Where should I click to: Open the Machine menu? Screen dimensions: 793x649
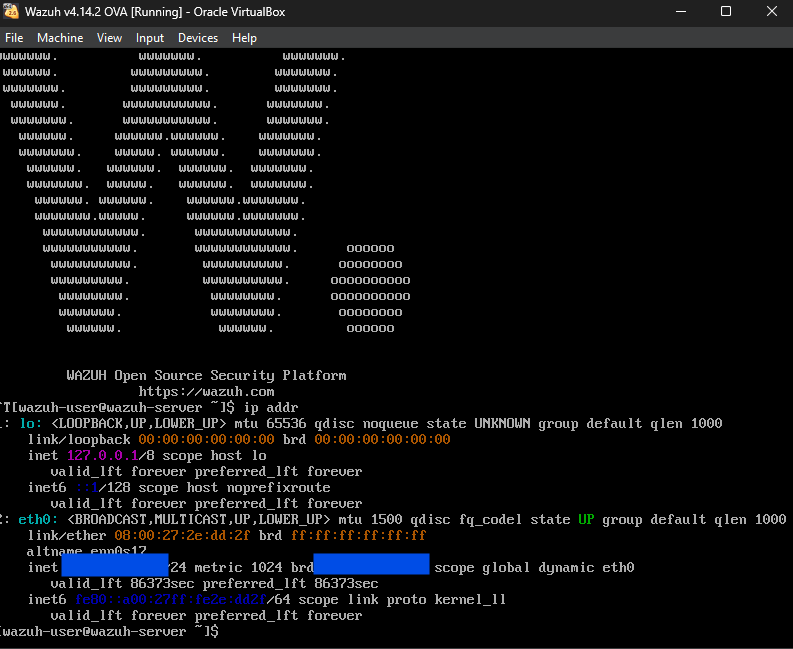pyautogui.click(x=60, y=38)
